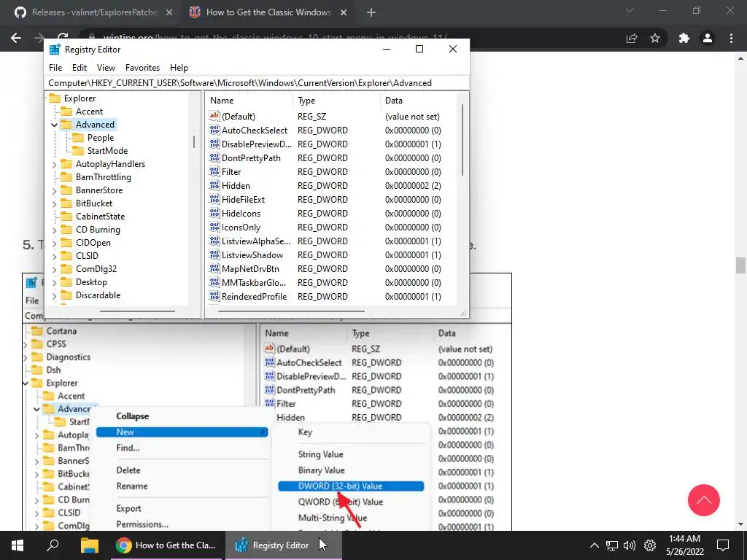Click the HideFileExt DWORD icon

point(214,199)
